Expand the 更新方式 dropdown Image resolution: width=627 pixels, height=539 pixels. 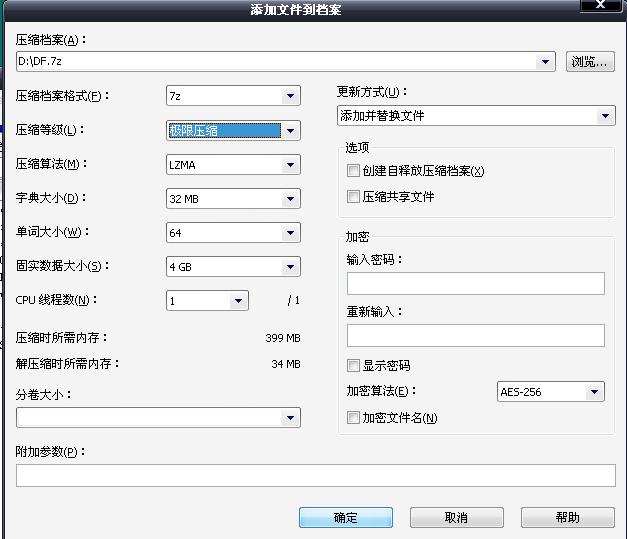point(605,116)
